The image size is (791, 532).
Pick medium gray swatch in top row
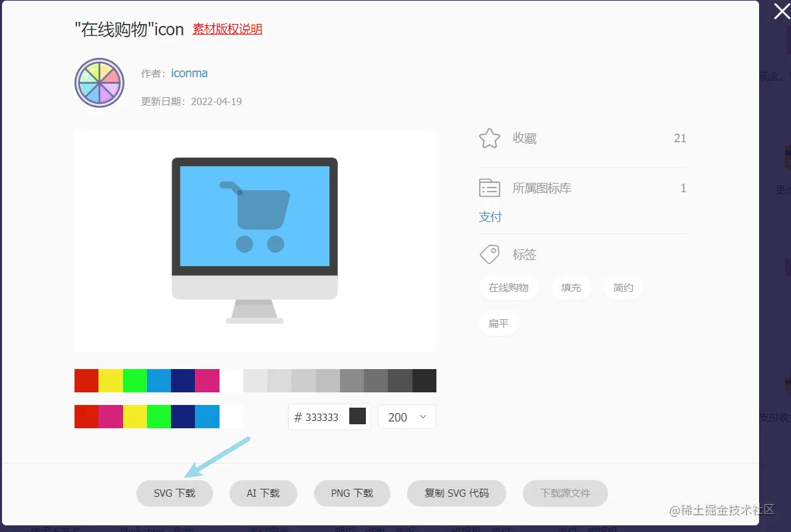click(x=352, y=381)
